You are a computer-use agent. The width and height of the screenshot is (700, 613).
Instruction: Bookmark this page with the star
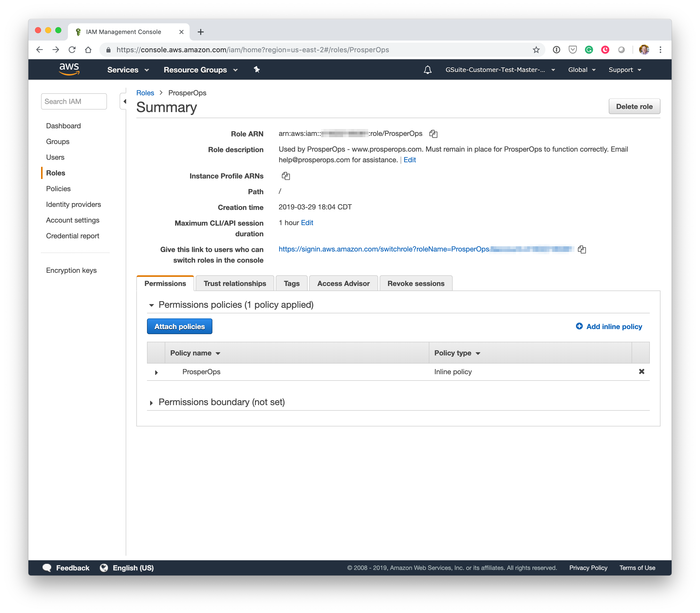[x=536, y=50]
